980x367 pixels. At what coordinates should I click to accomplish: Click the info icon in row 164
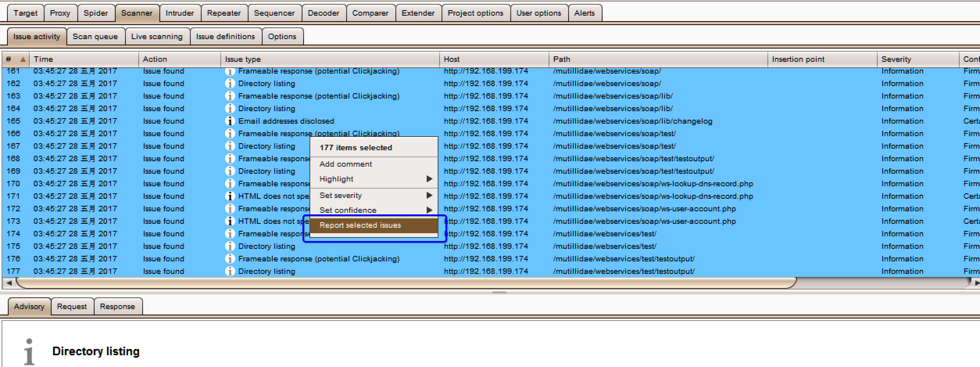230,108
